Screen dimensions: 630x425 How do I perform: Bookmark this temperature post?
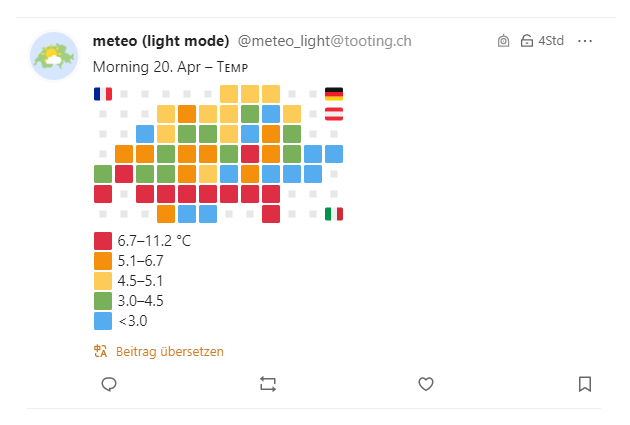point(585,384)
